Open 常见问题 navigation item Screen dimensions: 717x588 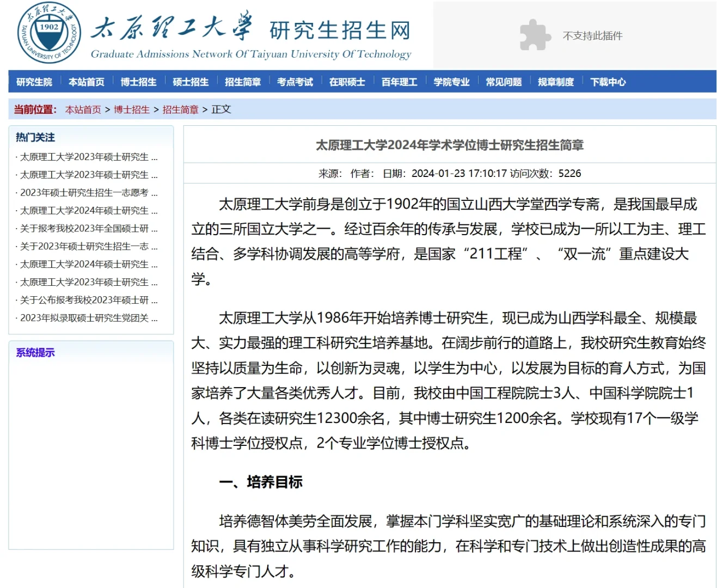(504, 82)
